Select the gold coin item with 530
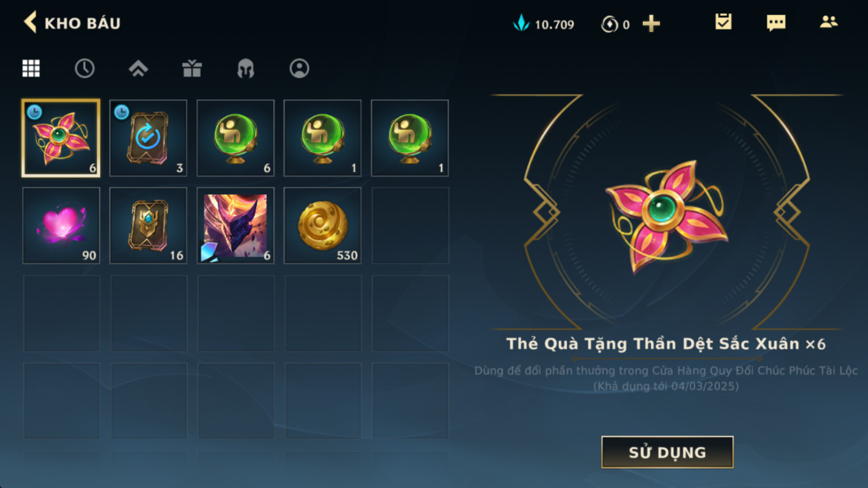The width and height of the screenshot is (868, 488). coord(323,226)
